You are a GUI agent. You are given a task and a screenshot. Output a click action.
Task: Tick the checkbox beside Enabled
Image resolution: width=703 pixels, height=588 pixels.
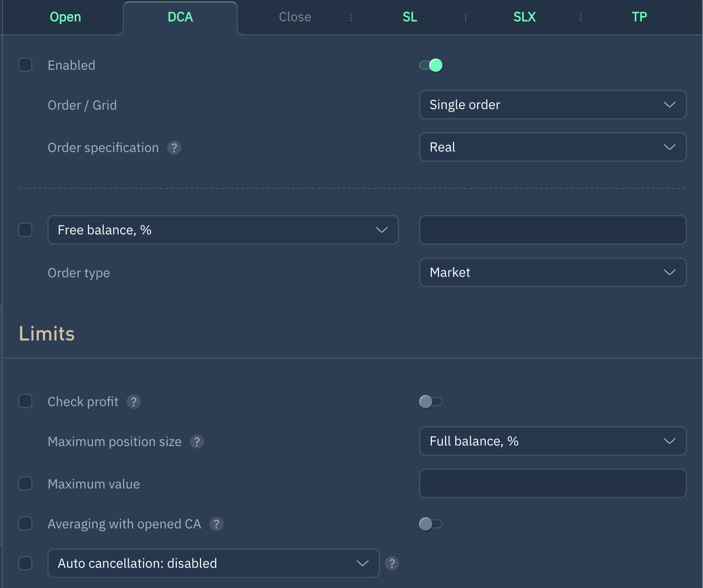coord(25,65)
